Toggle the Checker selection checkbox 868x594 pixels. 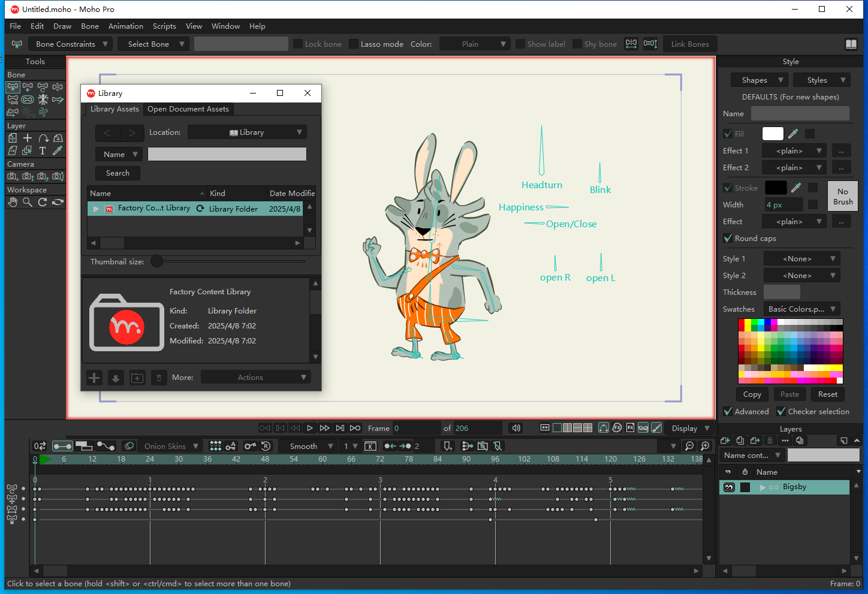tap(781, 412)
